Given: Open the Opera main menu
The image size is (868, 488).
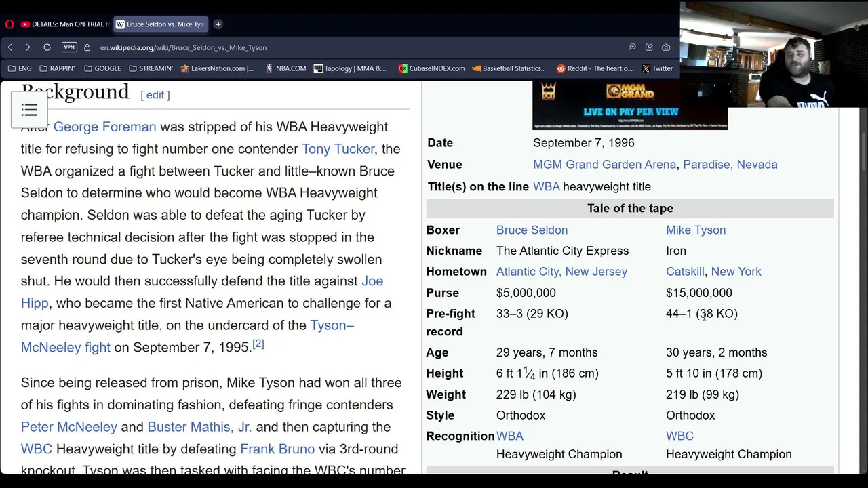Looking at the screenshot, I should click(9, 24).
